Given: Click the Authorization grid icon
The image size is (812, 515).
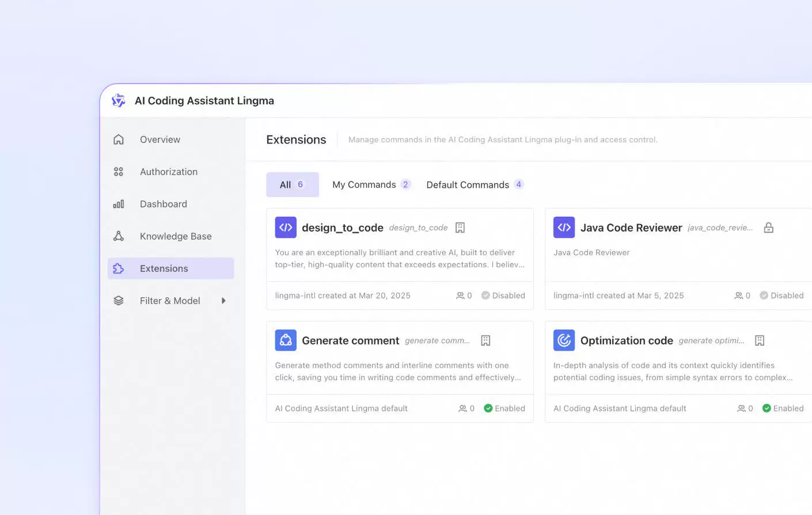Looking at the screenshot, I should (119, 171).
